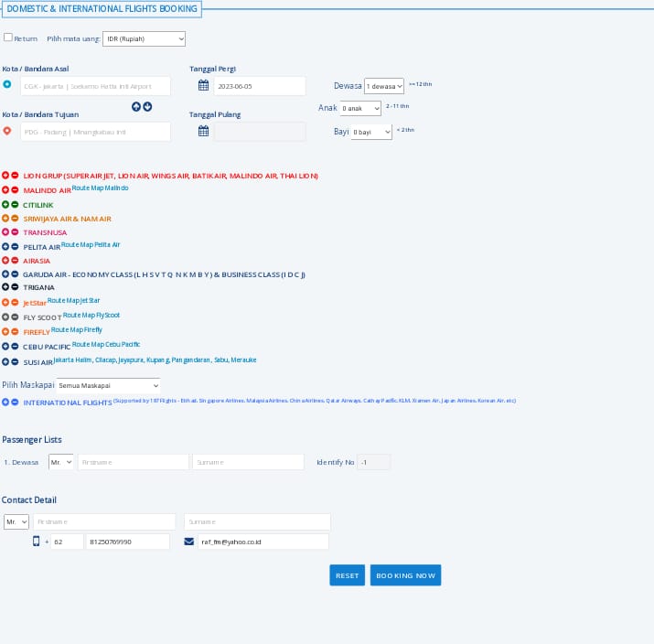Open Route Map Cebu Pacific link
Image resolution: width=654 pixels, height=644 pixels.
[x=106, y=344]
